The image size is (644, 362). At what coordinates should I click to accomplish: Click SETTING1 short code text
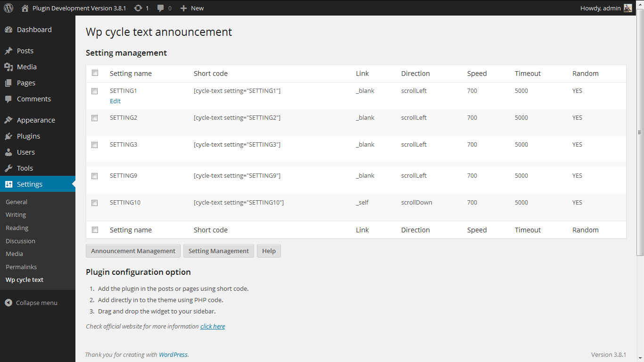tap(237, 91)
